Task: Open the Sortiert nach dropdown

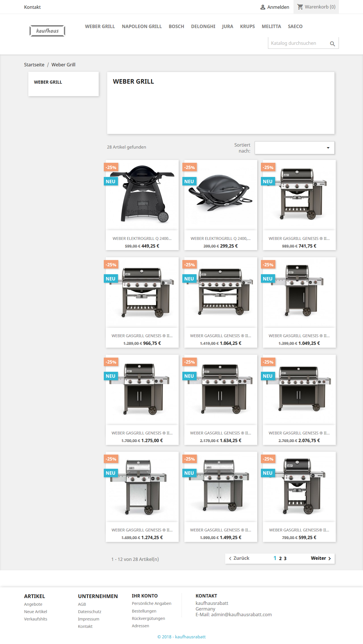Action: tap(294, 148)
